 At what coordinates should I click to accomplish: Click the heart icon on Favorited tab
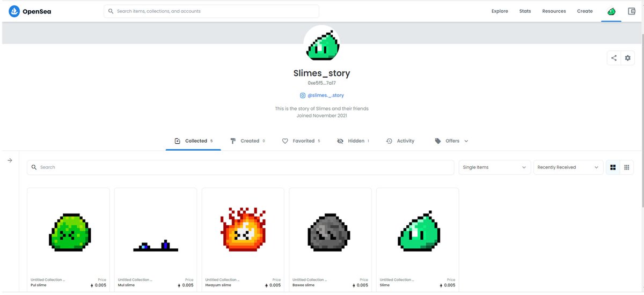click(285, 141)
